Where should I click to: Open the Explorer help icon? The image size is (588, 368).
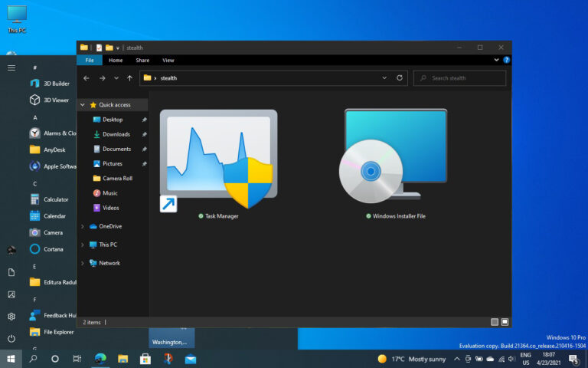point(506,60)
